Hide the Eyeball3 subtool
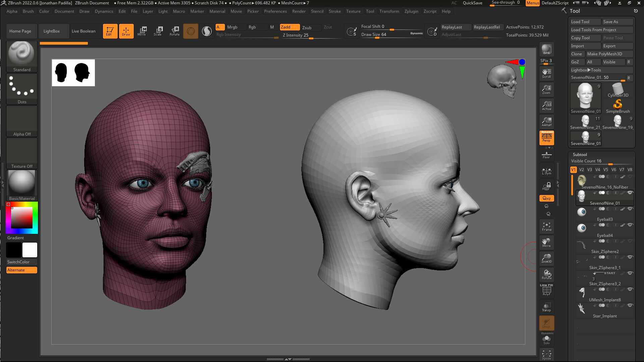The height and width of the screenshot is (362, 644). coord(630,209)
